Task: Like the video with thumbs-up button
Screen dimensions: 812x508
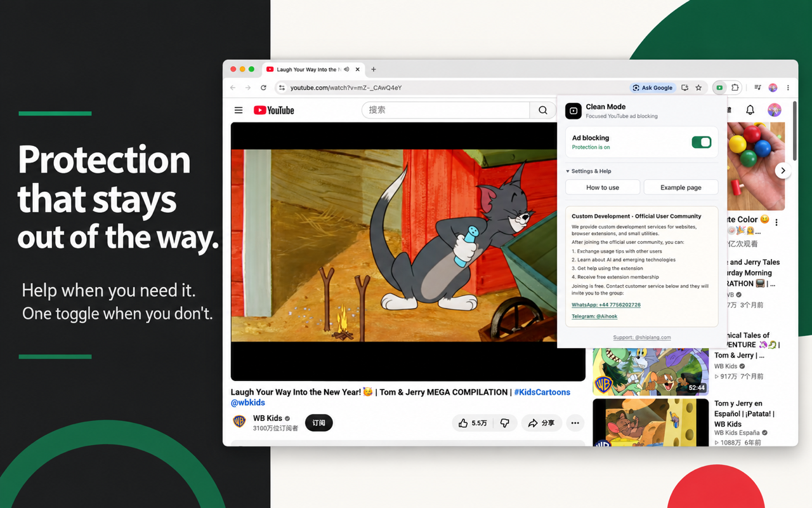Action: (472, 423)
